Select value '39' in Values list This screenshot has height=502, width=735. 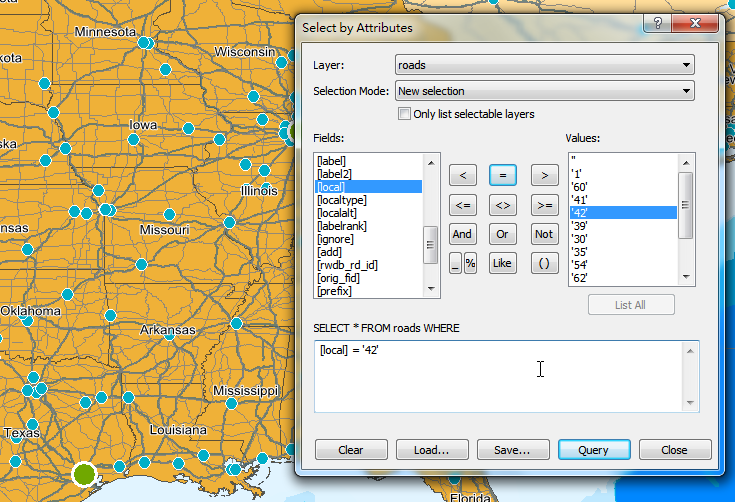[x=623, y=226]
